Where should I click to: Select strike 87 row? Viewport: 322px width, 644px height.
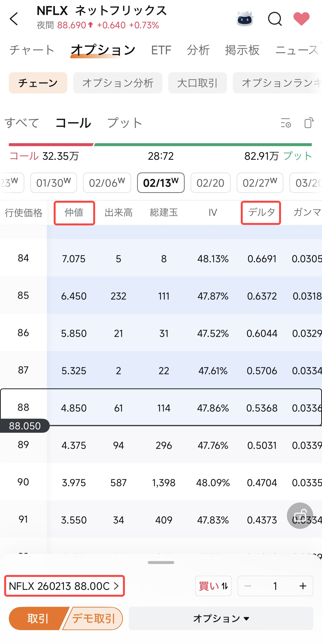point(161,370)
